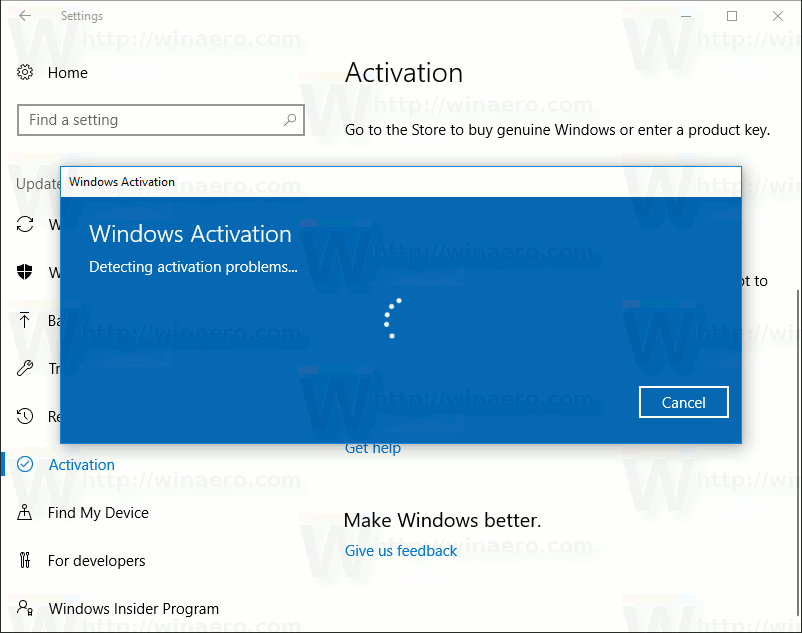The height and width of the screenshot is (633, 802).
Task: Select Windows Insider Program from the sidebar
Action: coord(134,608)
